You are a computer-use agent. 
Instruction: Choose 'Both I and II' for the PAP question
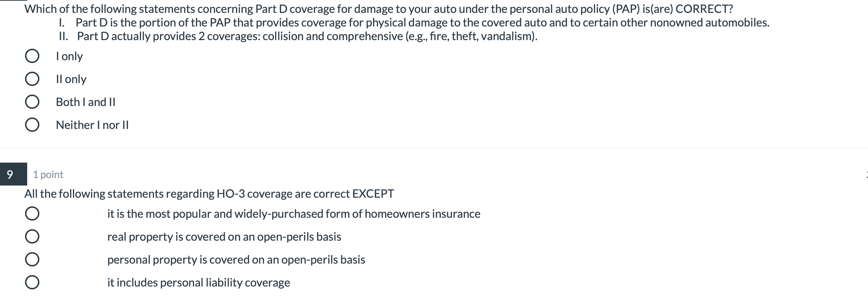(33, 102)
